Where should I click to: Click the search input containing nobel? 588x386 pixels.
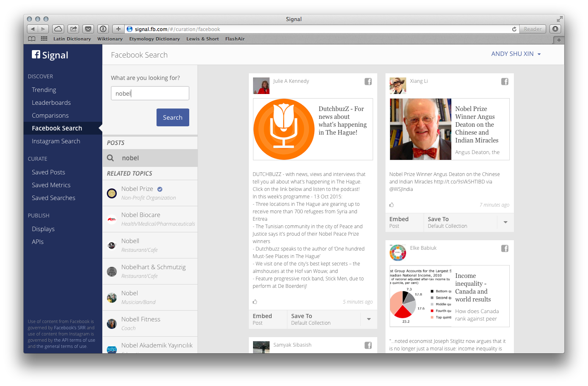[150, 93]
